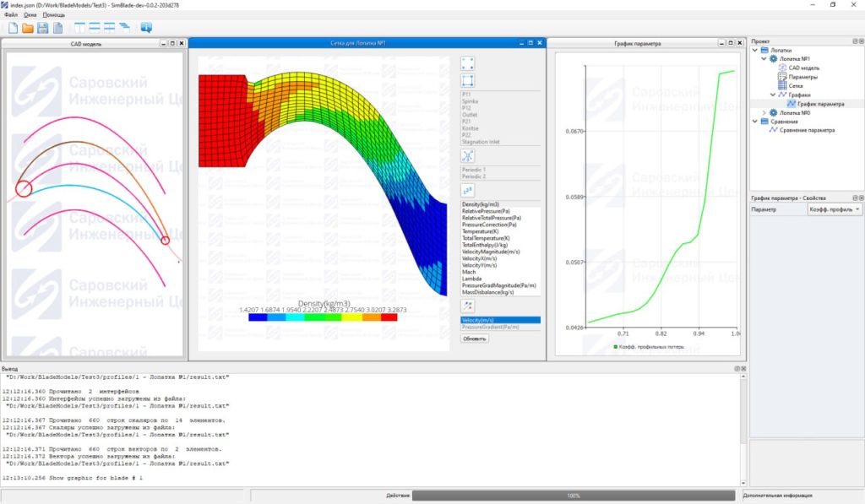The height and width of the screenshot is (504, 865).
Task: Float the Свойства properties panel with its undock icon
Action: click(x=855, y=198)
